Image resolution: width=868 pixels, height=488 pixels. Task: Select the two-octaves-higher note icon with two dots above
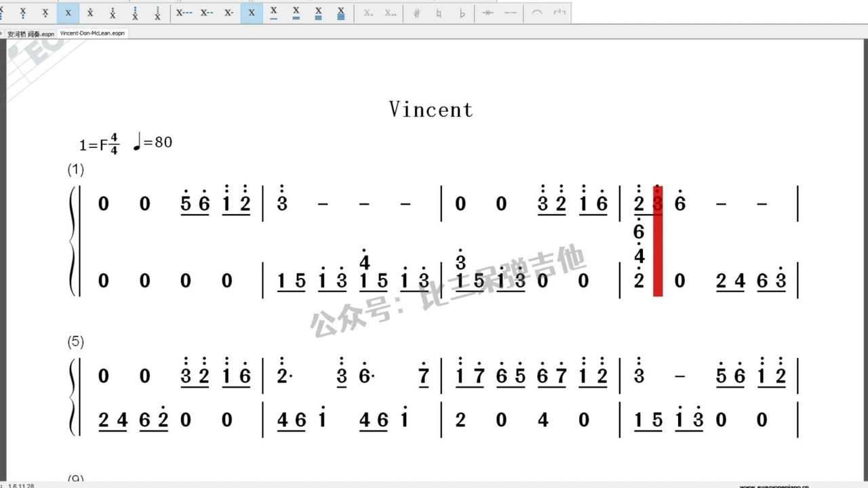click(113, 13)
